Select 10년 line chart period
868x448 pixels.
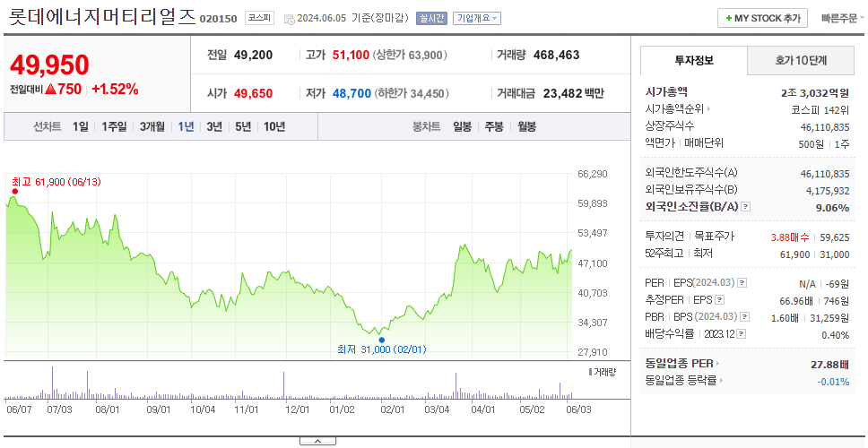(274, 126)
